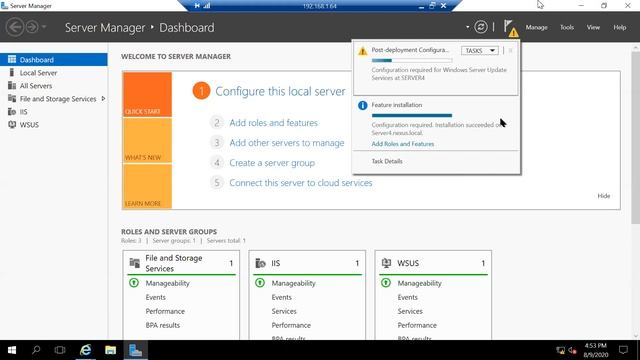640x360 pixels.
Task: Open Task View on the taskbar
Action: point(60,350)
